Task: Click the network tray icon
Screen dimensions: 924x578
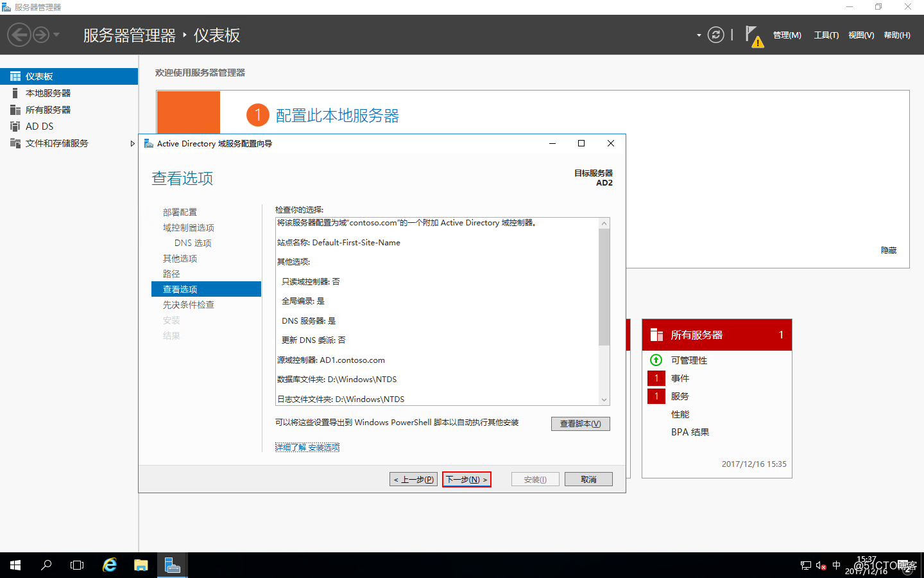Action: (806, 566)
